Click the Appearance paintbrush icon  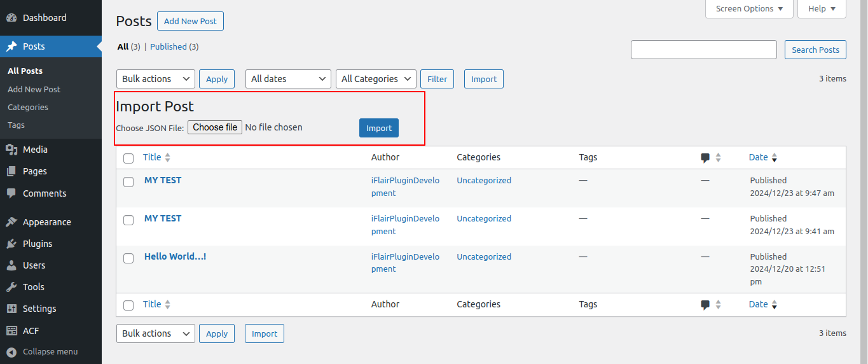(11, 222)
